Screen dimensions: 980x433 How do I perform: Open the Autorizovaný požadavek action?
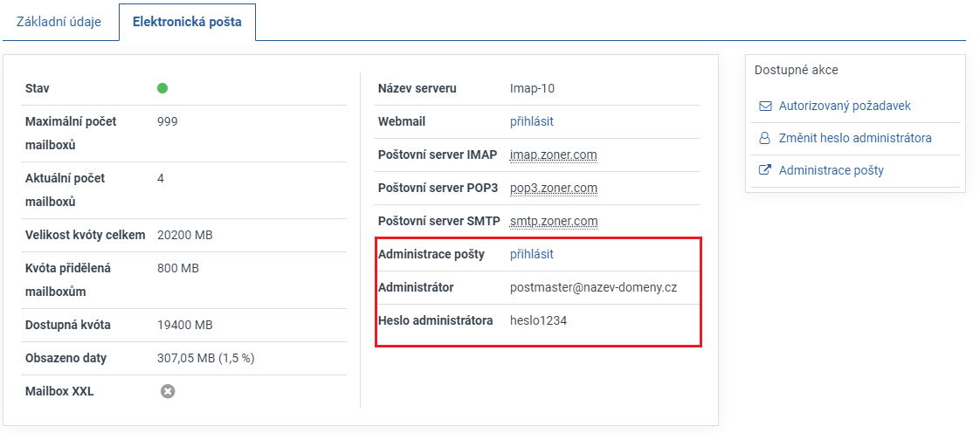click(845, 106)
